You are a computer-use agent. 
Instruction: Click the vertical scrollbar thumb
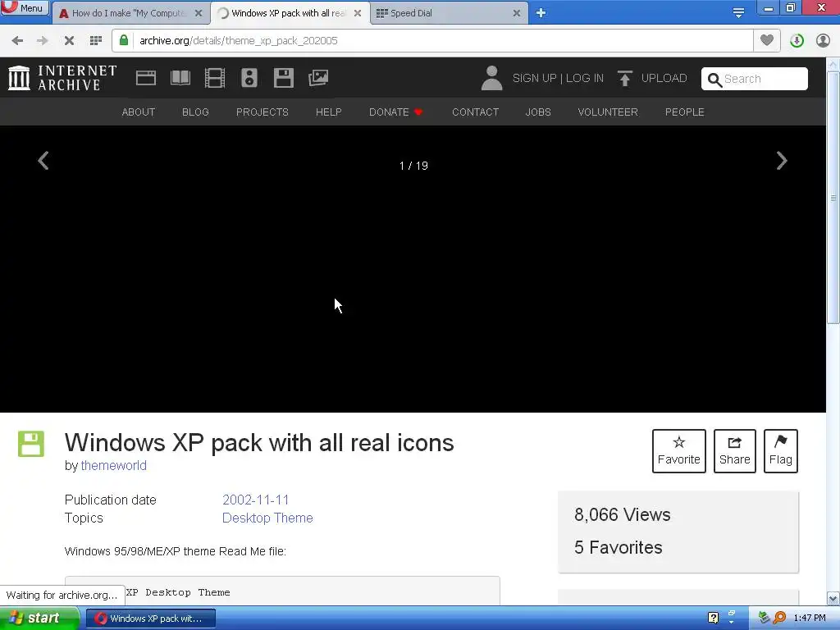pos(833,197)
